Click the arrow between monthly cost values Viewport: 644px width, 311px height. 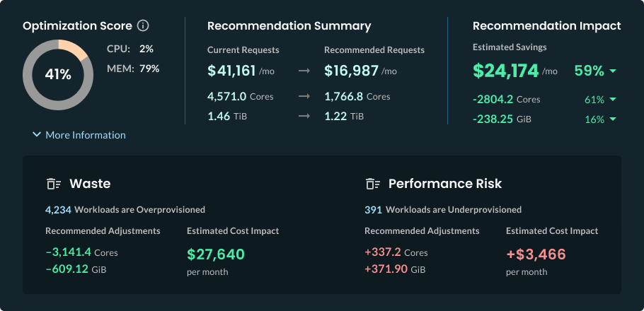(304, 71)
